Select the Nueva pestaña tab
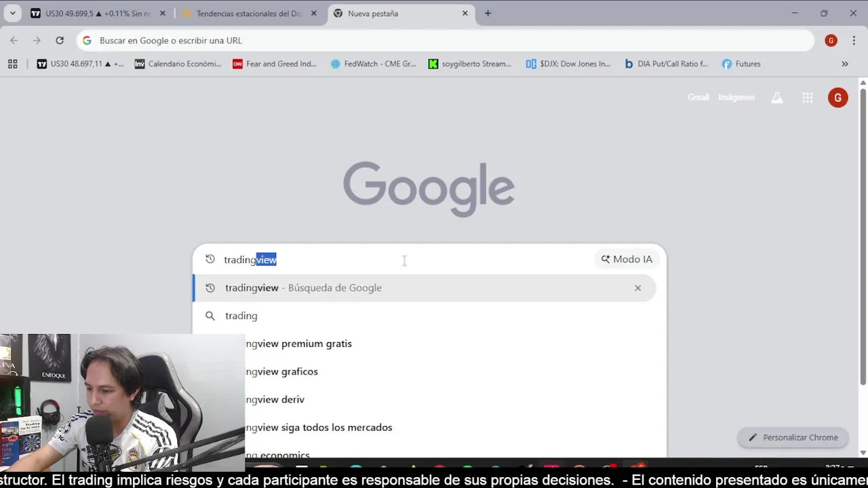This screenshot has height=488, width=868. 401,13
